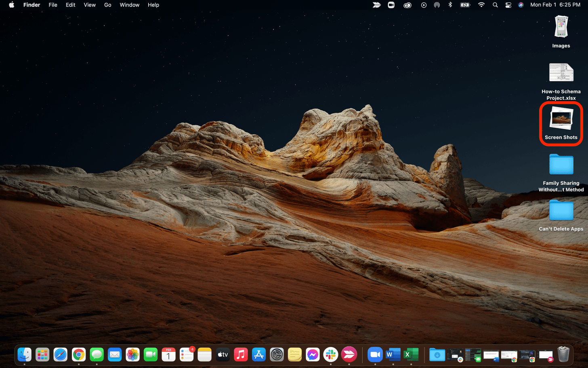
Task: Open Spotlight search magnifier
Action: coord(495,5)
